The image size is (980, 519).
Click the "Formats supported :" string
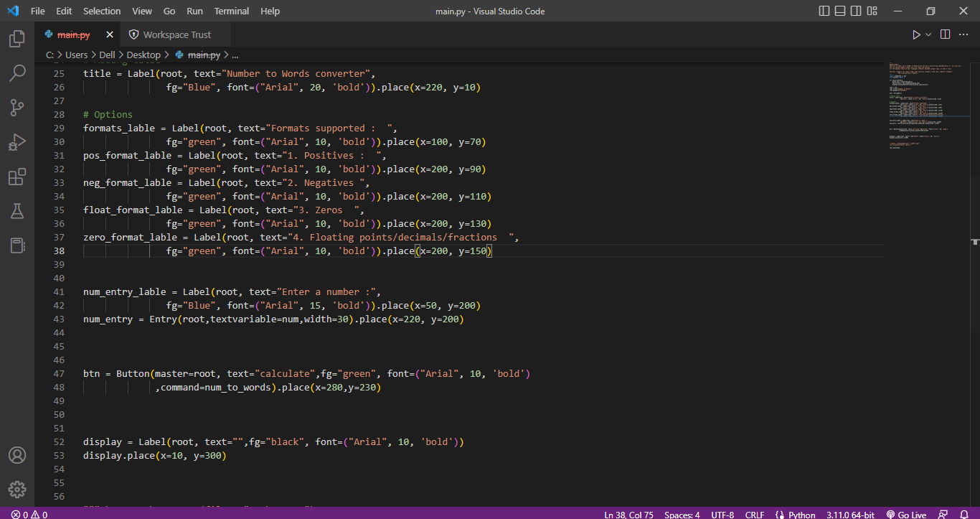(x=326, y=128)
